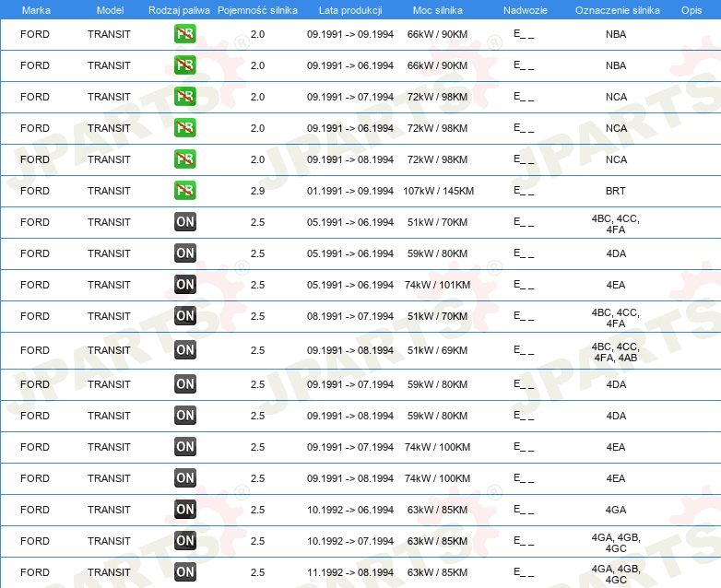The image size is (721, 588).
Task: Click petrol icon in 66kW row ending 06.1994
Action: pos(184,65)
